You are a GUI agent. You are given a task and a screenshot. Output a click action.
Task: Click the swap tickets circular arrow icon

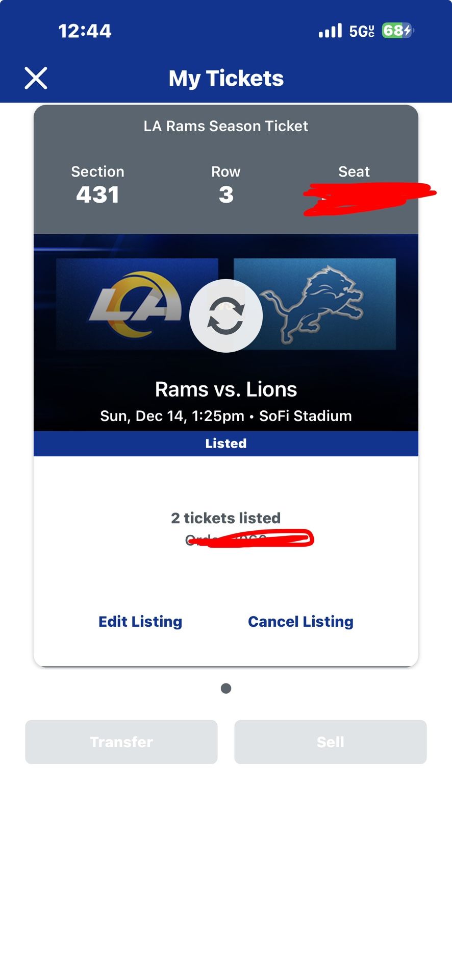tap(226, 315)
